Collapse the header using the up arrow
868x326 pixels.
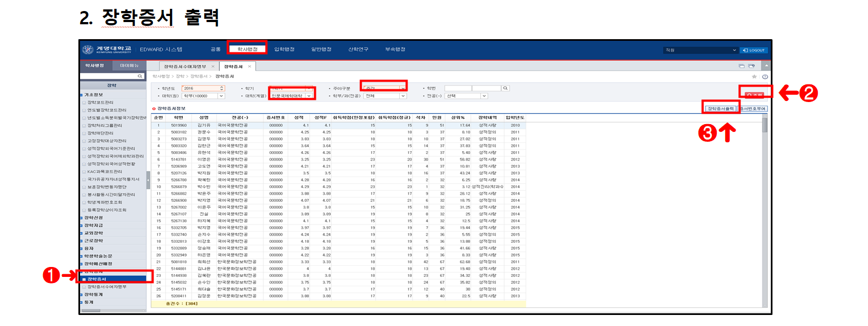[x=765, y=66]
